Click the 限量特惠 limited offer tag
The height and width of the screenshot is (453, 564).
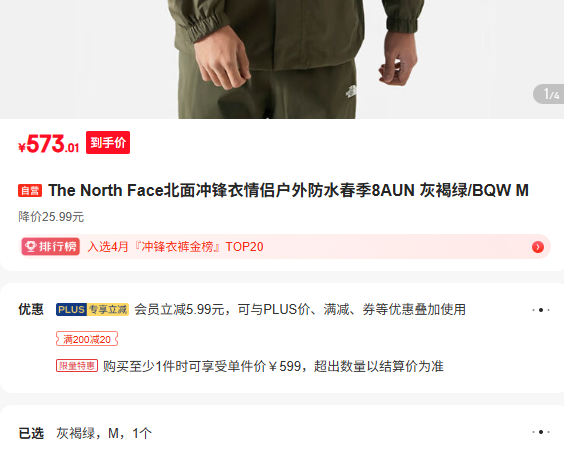[77, 366]
